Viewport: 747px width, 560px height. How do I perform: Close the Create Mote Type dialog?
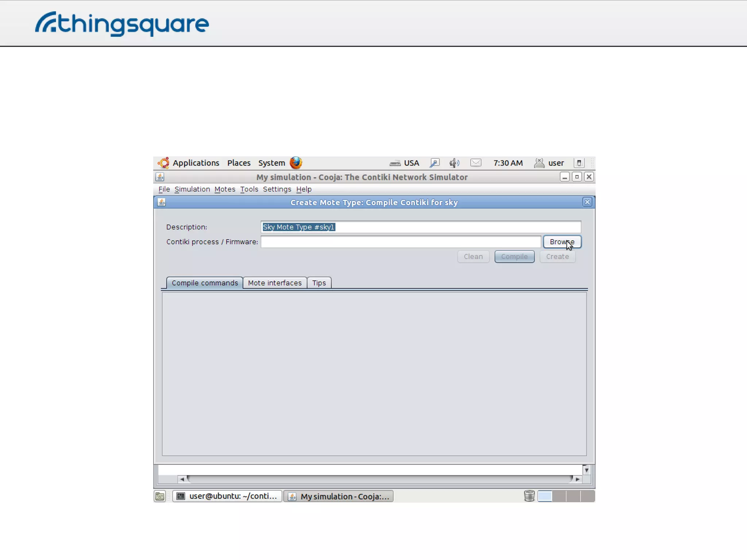587,202
